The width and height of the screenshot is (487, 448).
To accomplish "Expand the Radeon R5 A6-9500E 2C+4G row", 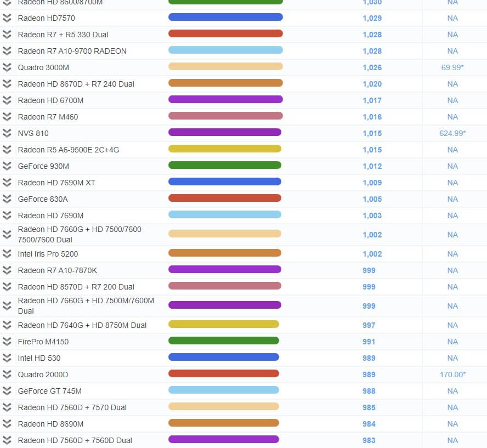I will click(7, 150).
